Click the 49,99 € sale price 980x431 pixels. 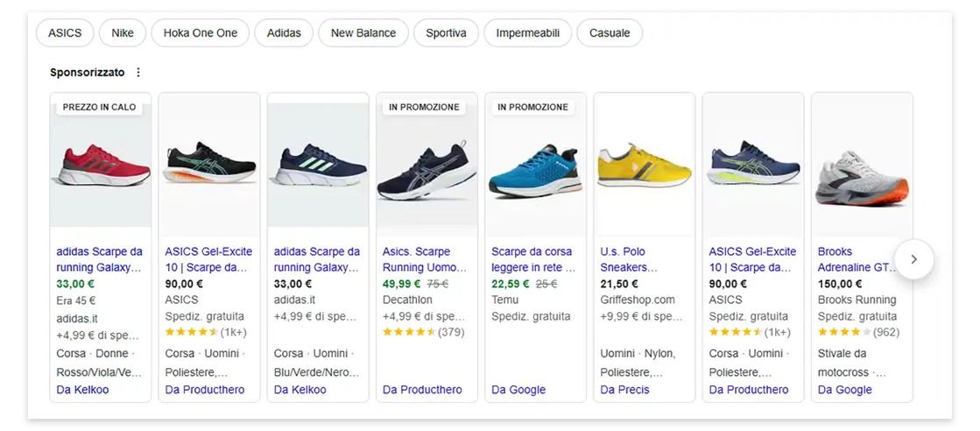pos(401,284)
